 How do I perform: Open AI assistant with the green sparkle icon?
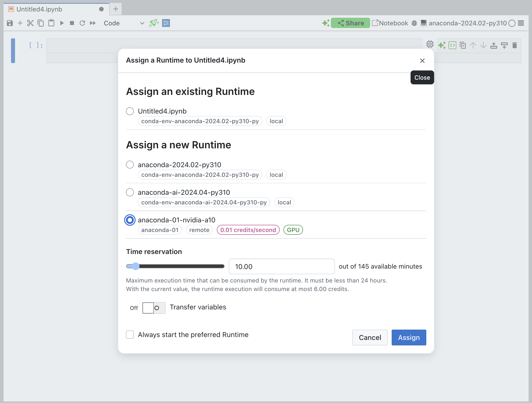442,45
